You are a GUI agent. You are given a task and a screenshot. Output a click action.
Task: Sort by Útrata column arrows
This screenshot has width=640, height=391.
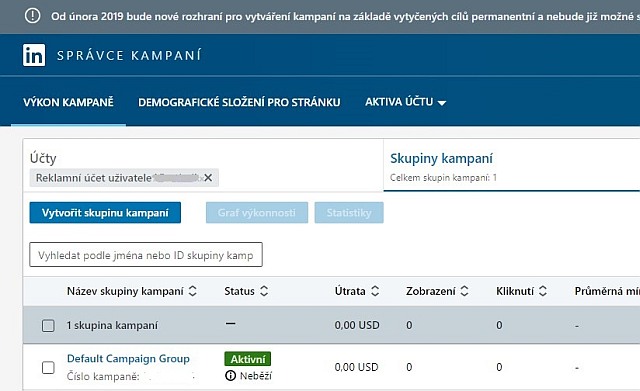(375, 291)
